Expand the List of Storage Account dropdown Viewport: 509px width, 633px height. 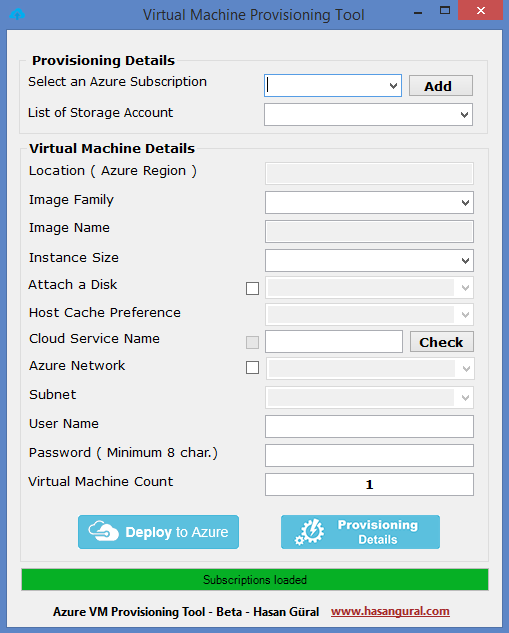368,114
